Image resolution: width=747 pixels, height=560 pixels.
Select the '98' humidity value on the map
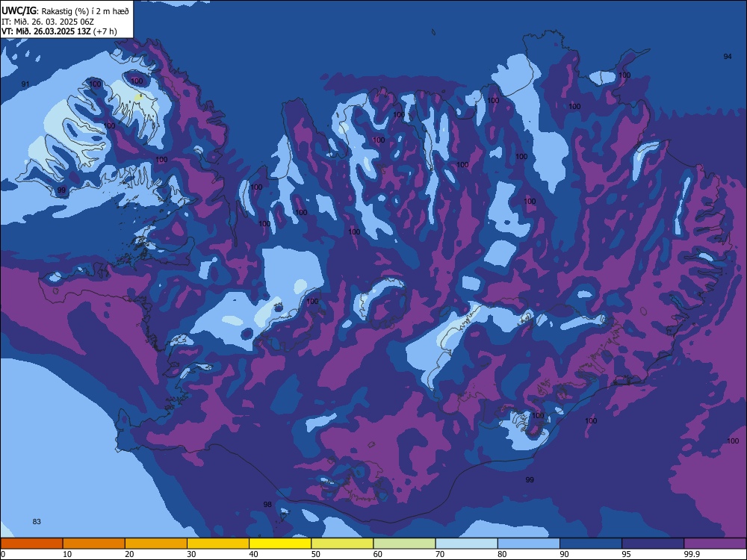pyautogui.click(x=267, y=504)
